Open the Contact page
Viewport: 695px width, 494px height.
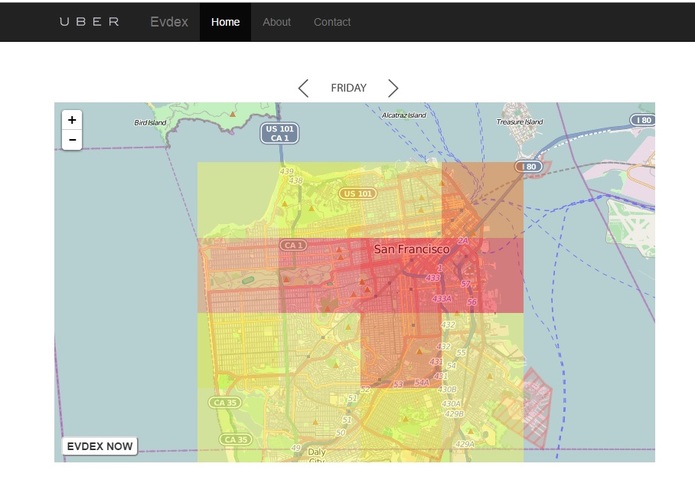tap(332, 22)
